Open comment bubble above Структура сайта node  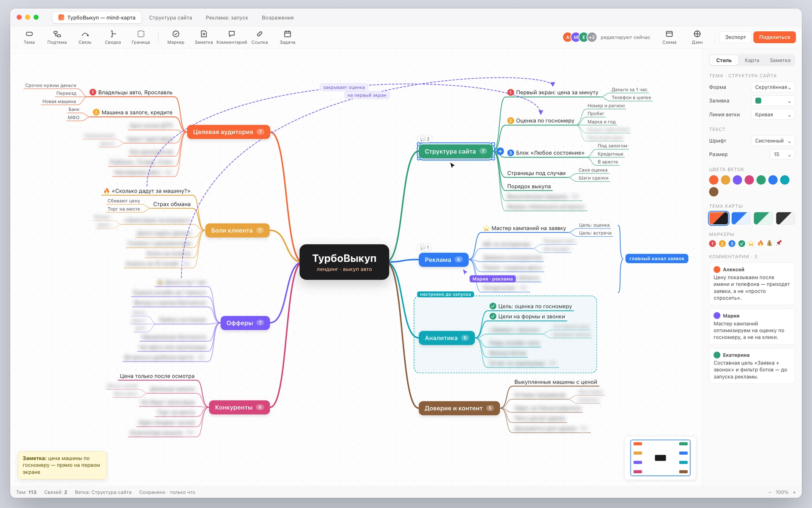pos(425,139)
